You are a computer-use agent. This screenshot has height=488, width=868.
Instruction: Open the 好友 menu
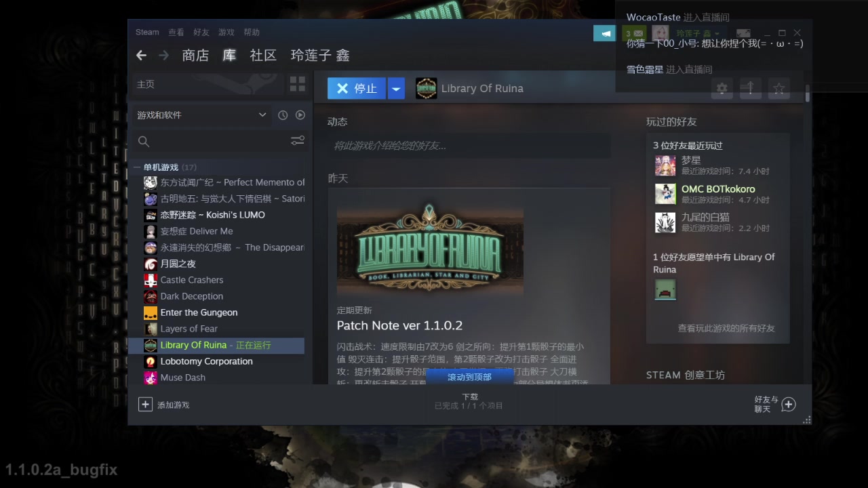click(x=201, y=32)
